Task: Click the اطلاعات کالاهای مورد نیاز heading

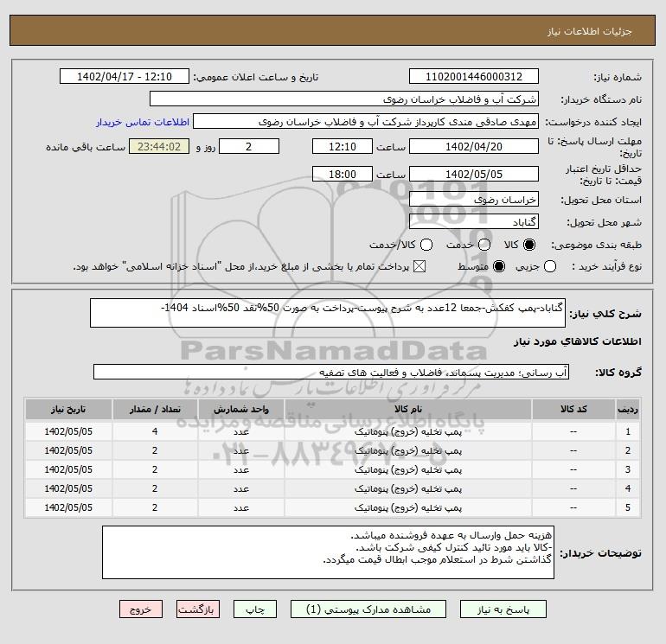Action: click(x=578, y=341)
